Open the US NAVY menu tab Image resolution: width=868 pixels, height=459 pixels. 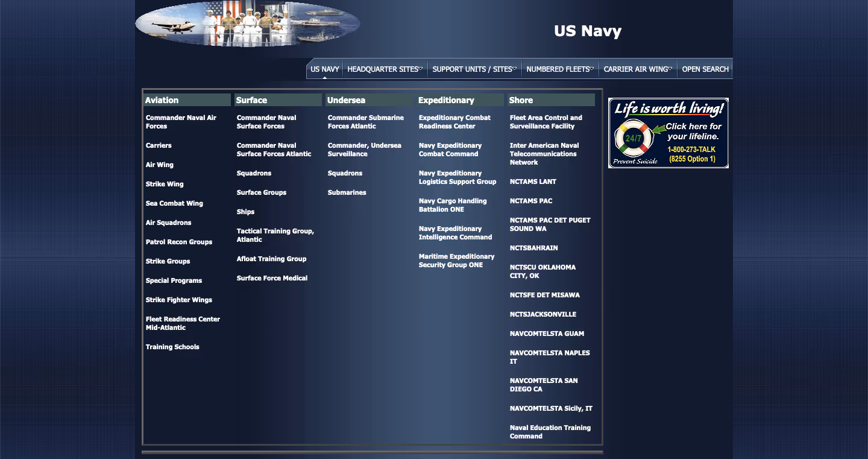[x=325, y=69]
